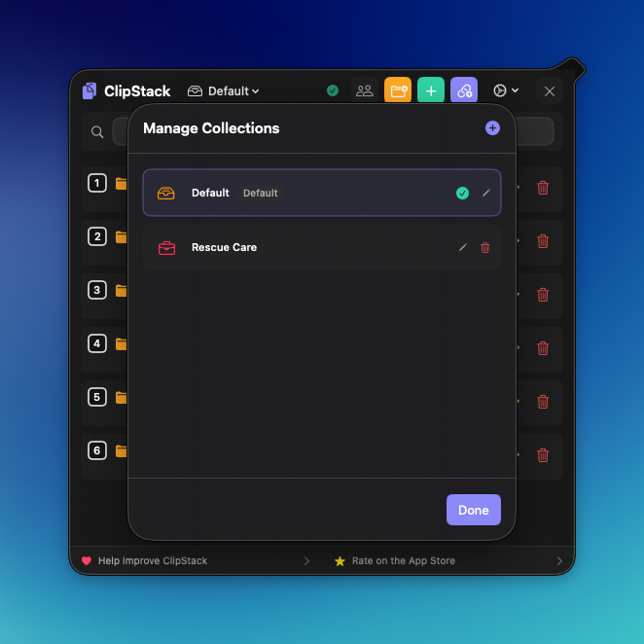Viewport: 644px width, 644px height.
Task: Click the number 3 shortcut badge
Action: 97,290
